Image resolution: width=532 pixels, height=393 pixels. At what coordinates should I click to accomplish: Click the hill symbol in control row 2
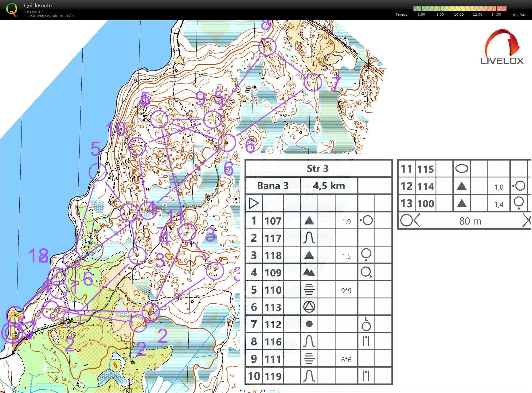pyautogui.click(x=309, y=238)
